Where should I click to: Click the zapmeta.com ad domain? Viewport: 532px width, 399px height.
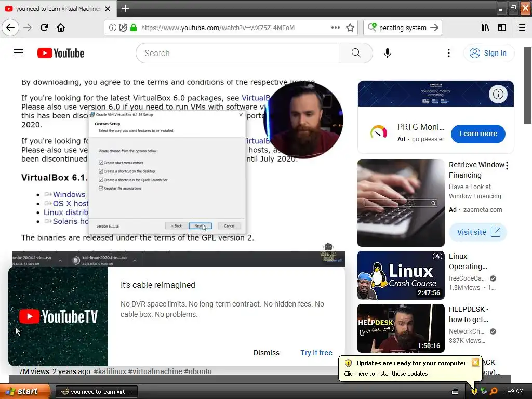483,210
